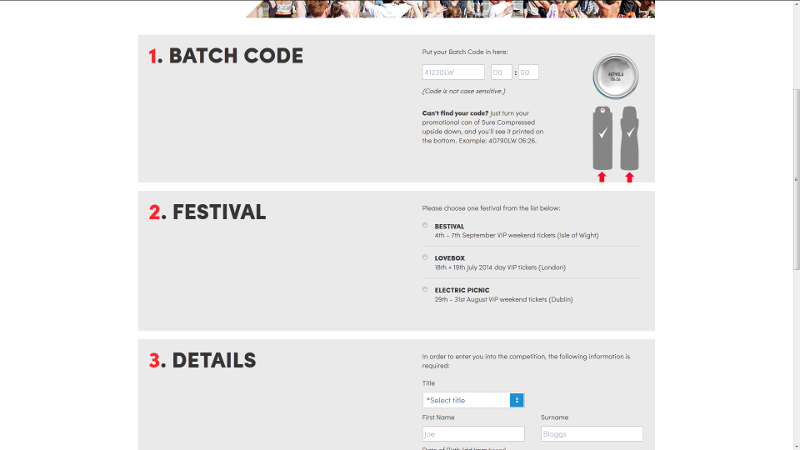This screenshot has width=800, height=450.
Task: Pick the Electric Picnic radio option
Action: tap(425, 290)
